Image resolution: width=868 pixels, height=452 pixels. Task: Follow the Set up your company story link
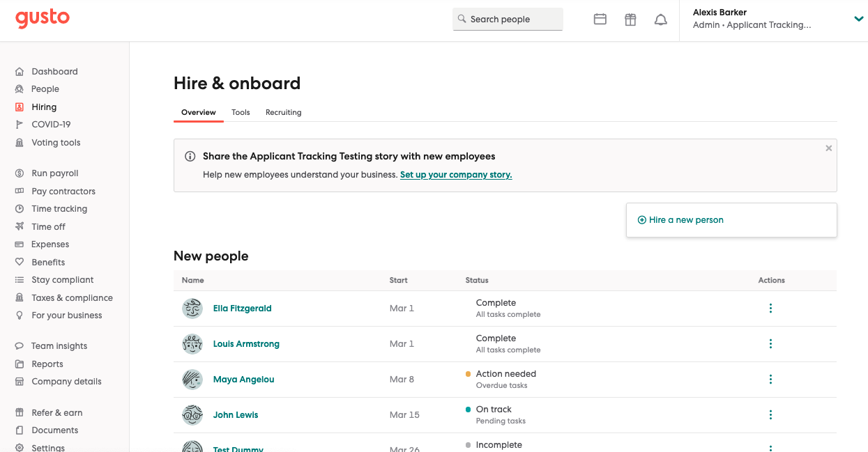point(456,175)
